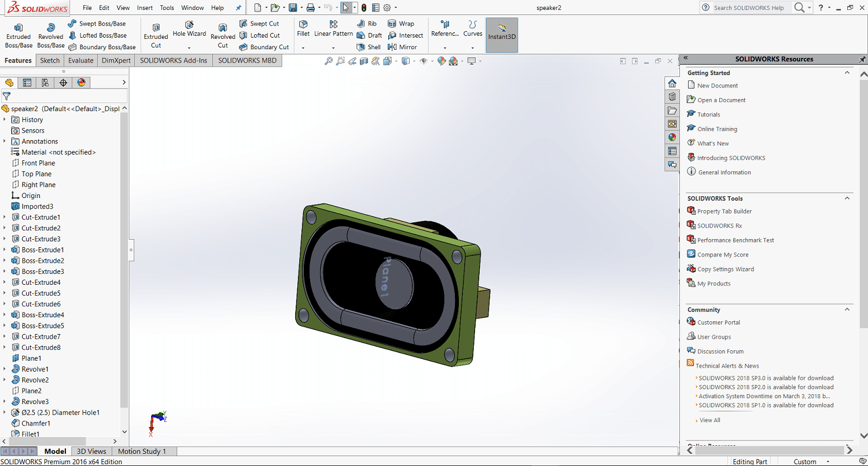The width and height of the screenshot is (868, 466).
Task: Pin the SOLIDWORKS Resources task pane
Action: [x=862, y=59]
